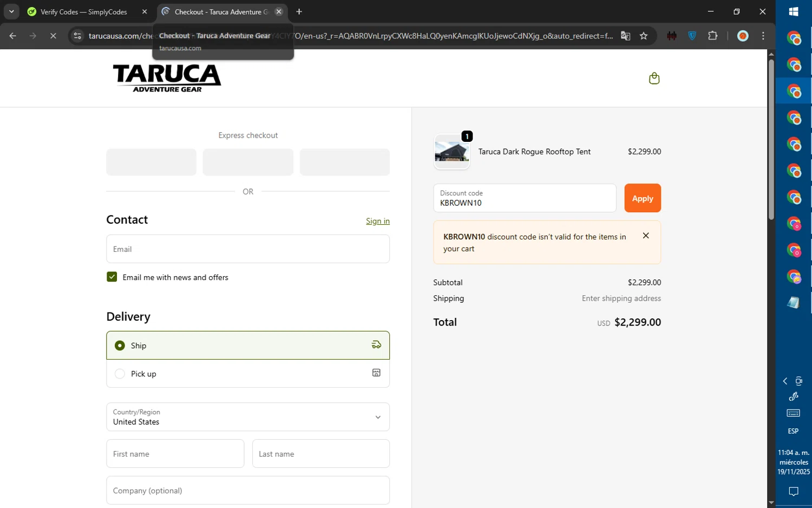Click the Sign in link
The width and height of the screenshot is (812, 508).
377,221
